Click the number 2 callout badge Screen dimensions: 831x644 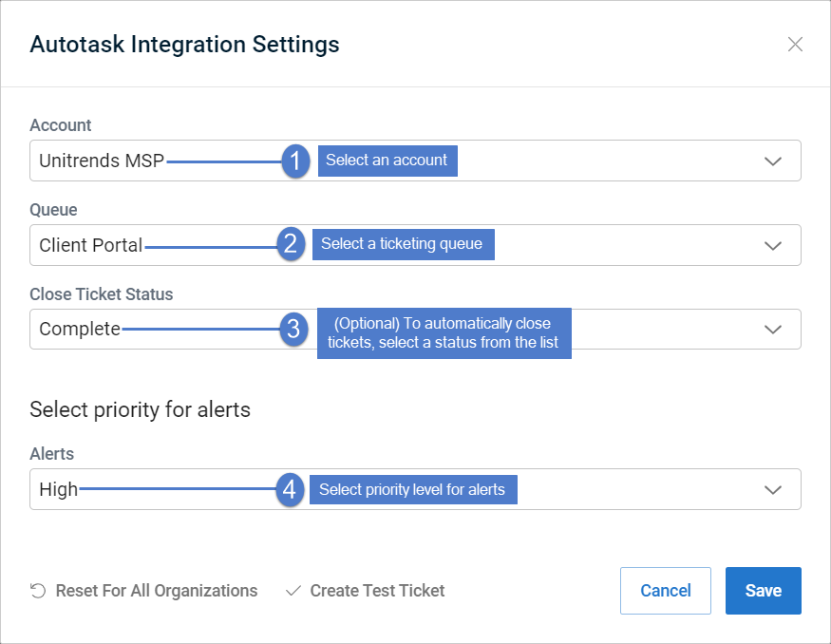[291, 244]
